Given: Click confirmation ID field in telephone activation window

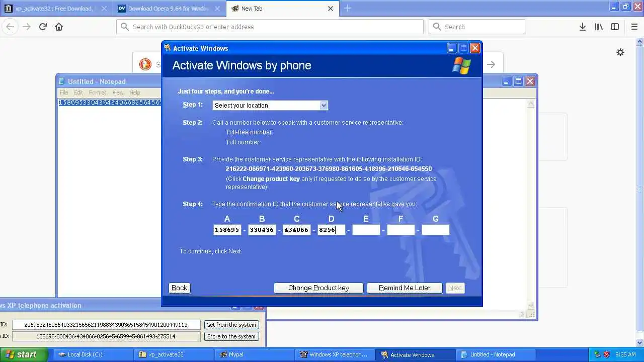Looking at the screenshot, I should point(106,336).
